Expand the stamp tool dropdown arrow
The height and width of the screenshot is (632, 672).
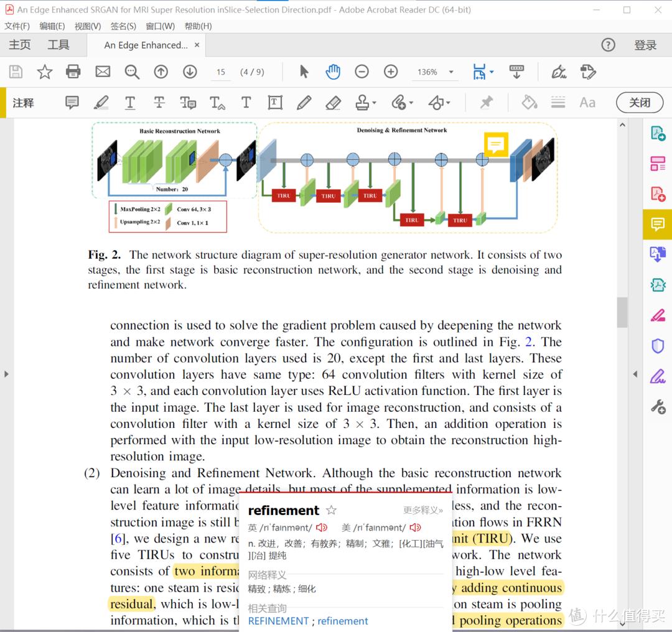pos(375,103)
